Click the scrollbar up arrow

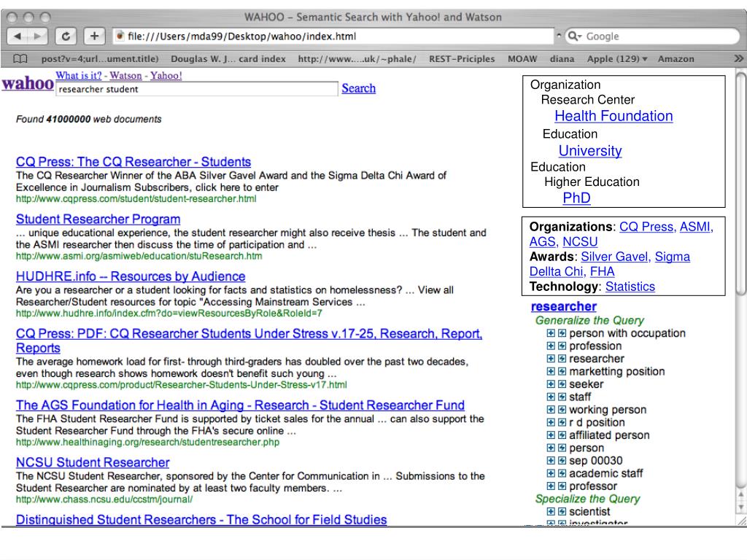(x=741, y=495)
